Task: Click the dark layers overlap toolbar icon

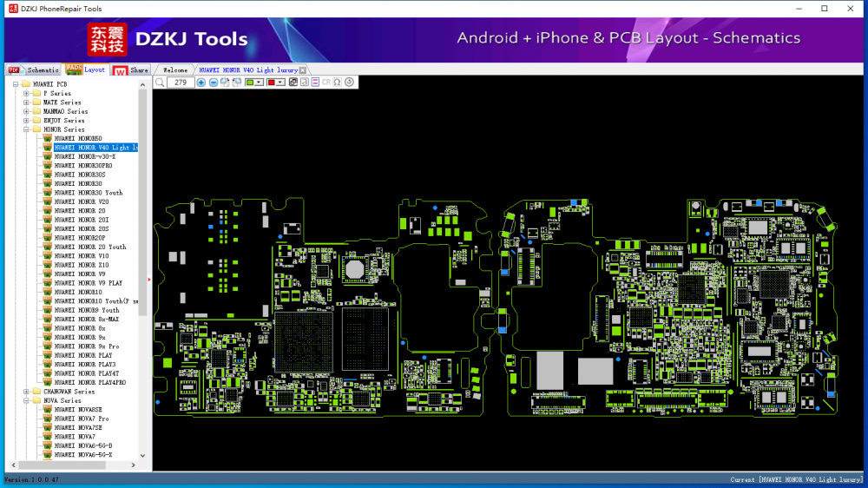Action: [293, 82]
